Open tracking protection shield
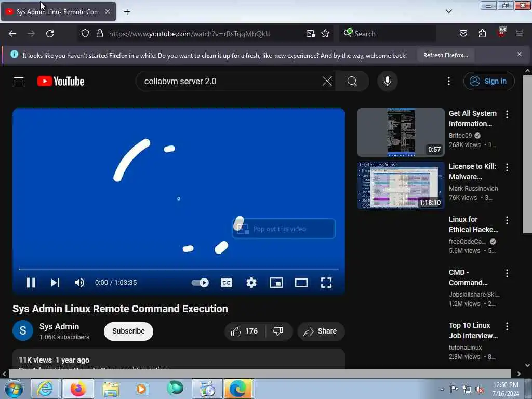Viewport: 532px width, 399px height. 85,34
